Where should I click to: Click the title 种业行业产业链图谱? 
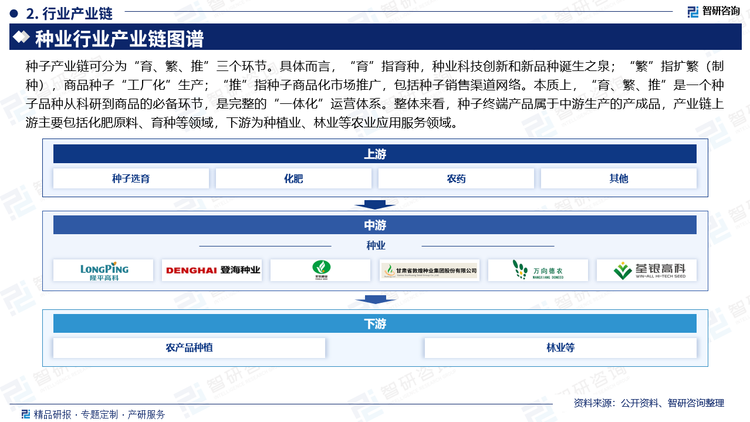tap(119, 38)
